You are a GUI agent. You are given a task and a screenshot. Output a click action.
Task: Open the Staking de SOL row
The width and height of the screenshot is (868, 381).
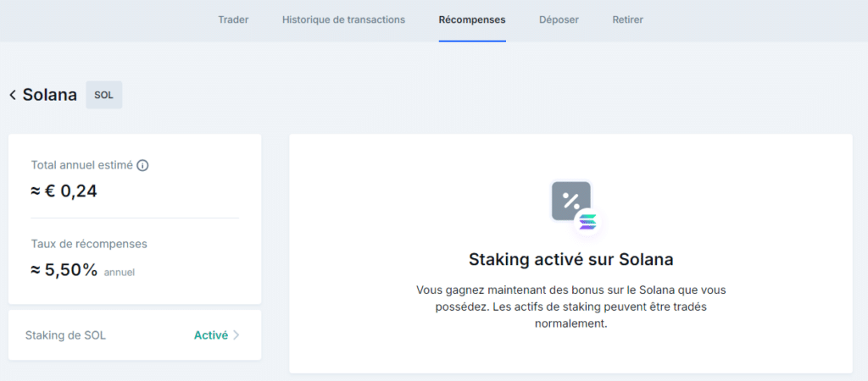135,335
